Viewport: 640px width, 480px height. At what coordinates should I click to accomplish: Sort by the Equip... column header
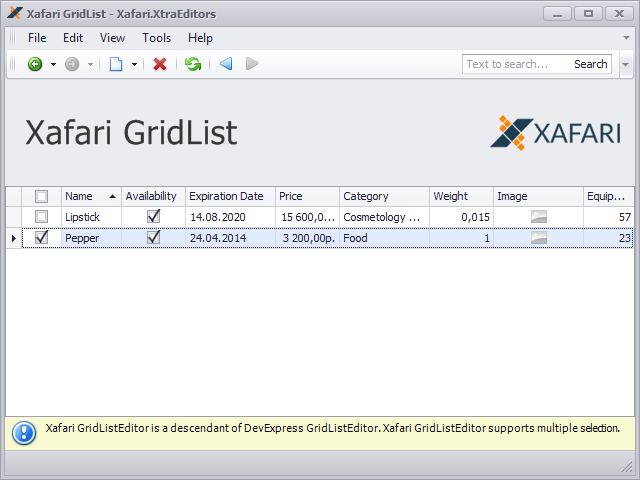(609, 196)
